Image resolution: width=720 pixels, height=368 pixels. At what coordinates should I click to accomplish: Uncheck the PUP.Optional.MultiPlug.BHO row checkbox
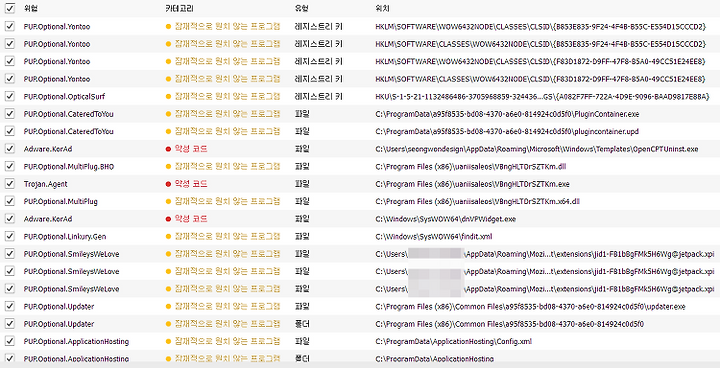pyautogui.click(x=10, y=166)
